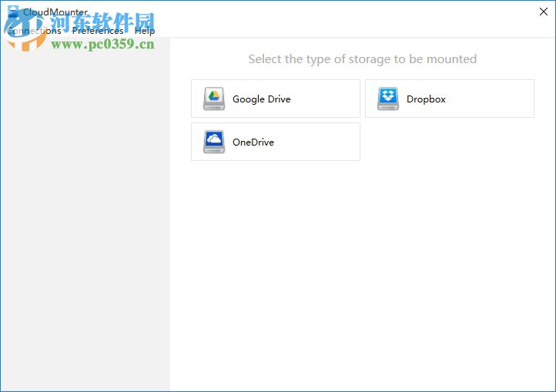The height and width of the screenshot is (392, 556).
Task: Click the Dropbox drive icon
Action: [x=388, y=99]
